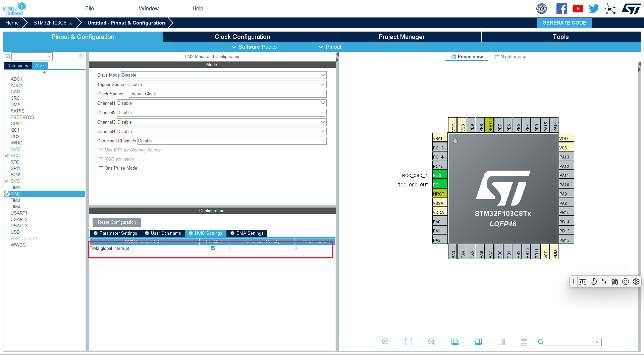Switch to A->Z sorting
Viewport: 644px width, 355px height.
coord(40,66)
